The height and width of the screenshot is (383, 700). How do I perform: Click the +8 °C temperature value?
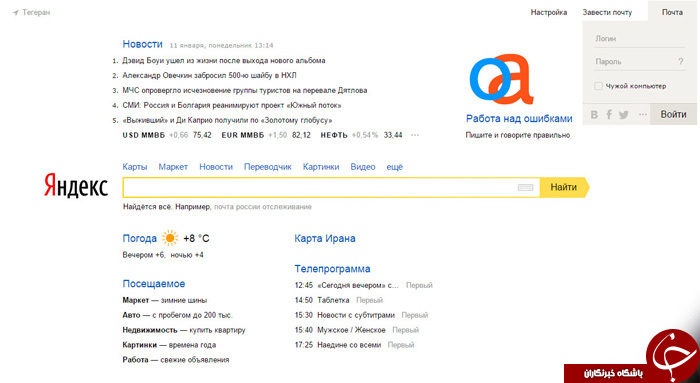coord(196,238)
